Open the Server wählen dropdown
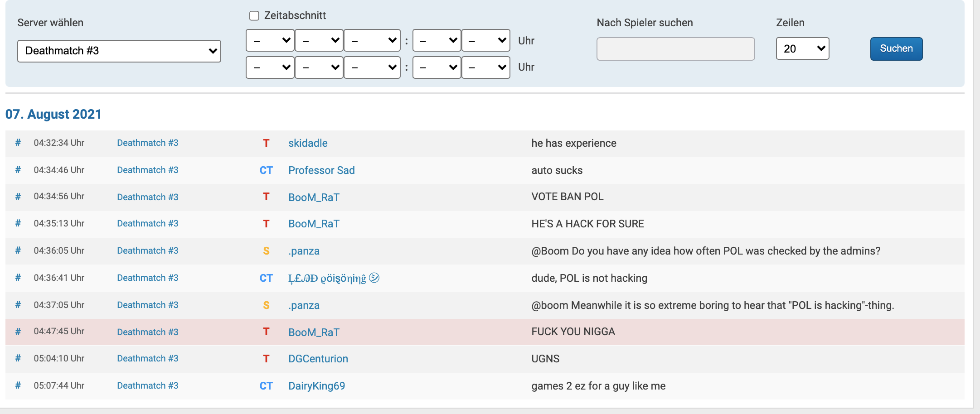980x414 pixels. 119,51
